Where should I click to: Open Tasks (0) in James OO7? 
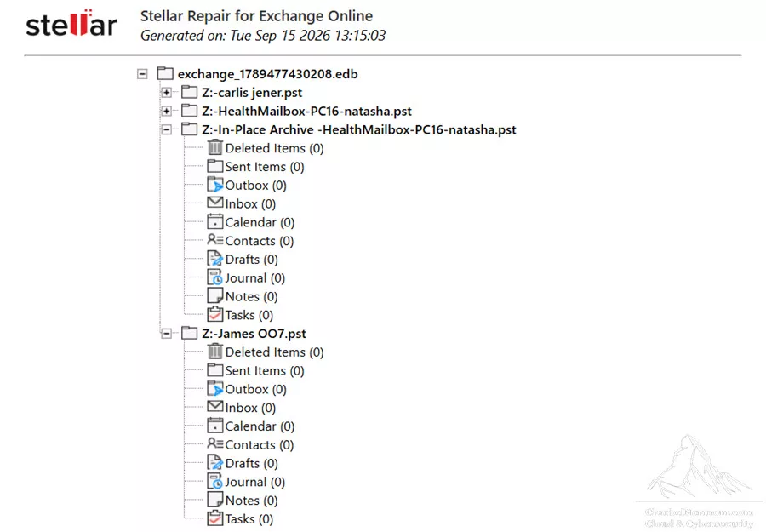(x=249, y=519)
